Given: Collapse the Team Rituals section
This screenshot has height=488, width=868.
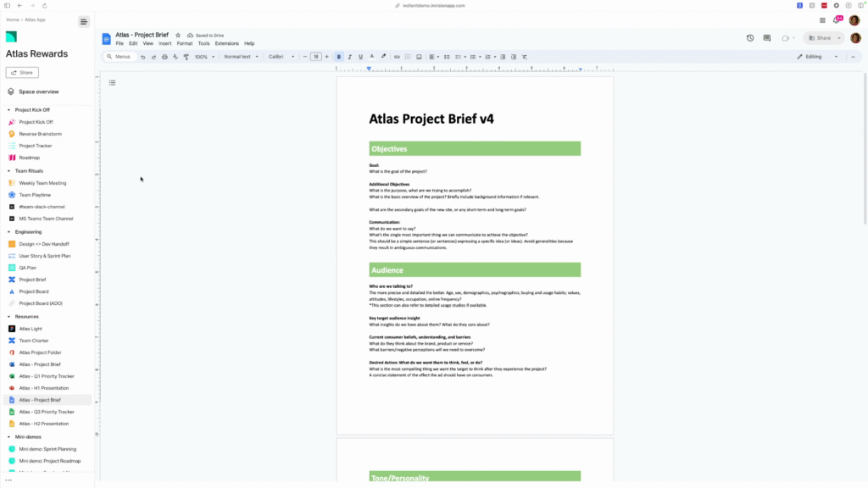Looking at the screenshot, I should pyautogui.click(x=8, y=171).
